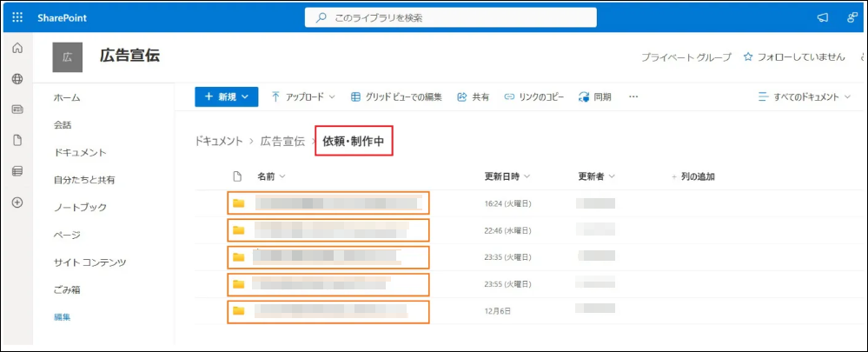The width and height of the screenshot is (868, 352).
Task: Open the 新規 dropdown button
Action: (226, 96)
